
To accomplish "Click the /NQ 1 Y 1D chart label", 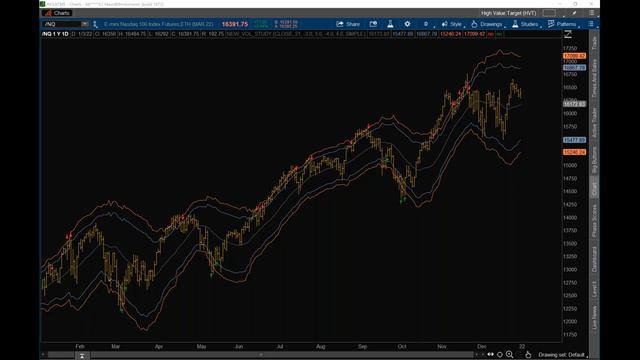I will tap(55, 34).
